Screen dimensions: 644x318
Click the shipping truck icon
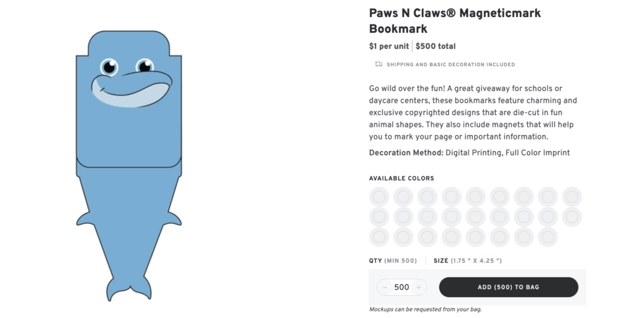point(379,64)
